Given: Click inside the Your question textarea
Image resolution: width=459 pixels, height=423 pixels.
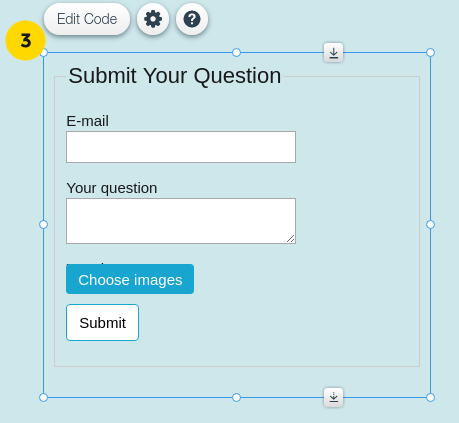Looking at the screenshot, I should point(181,221).
